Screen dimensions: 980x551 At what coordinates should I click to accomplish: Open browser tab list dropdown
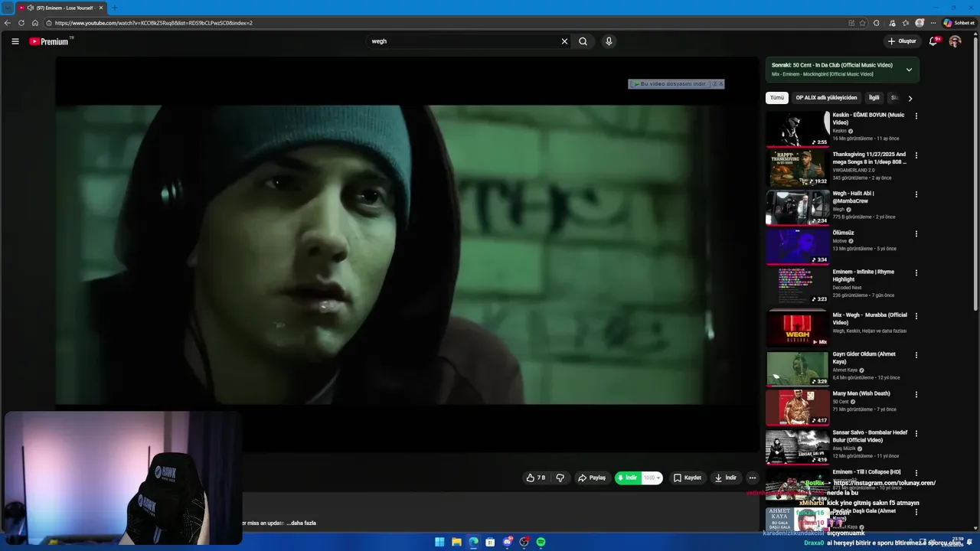8,8
